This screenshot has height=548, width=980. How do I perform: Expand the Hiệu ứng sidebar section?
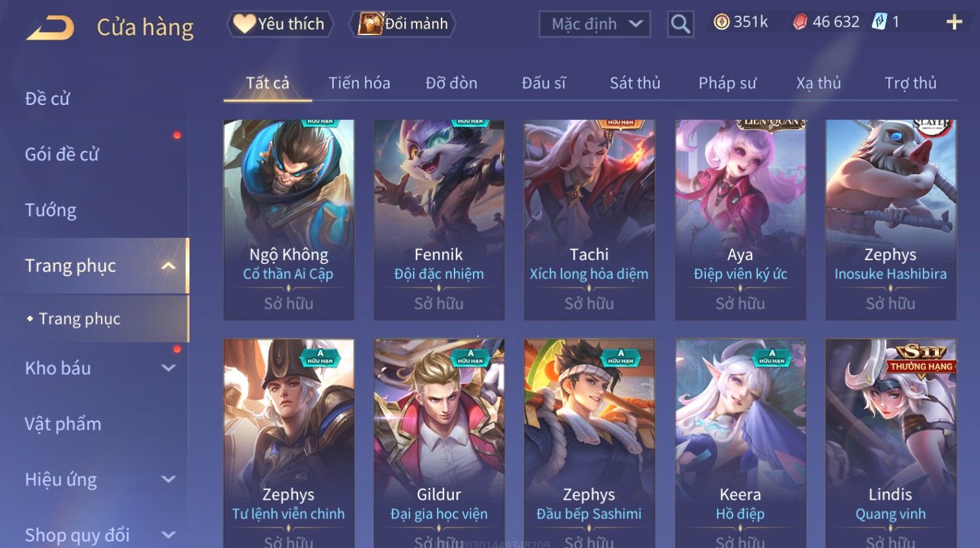pyautogui.click(x=168, y=480)
